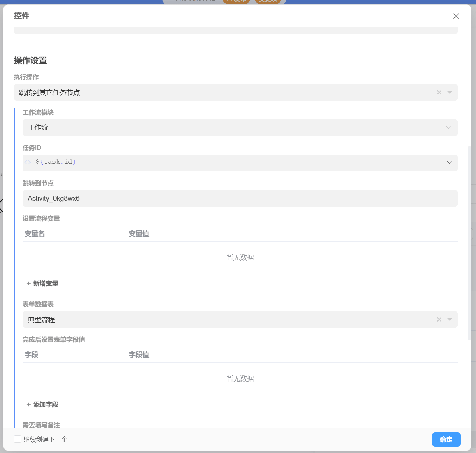Open the 工作流模块 dropdown chevron

pyautogui.click(x=448, y=128)
